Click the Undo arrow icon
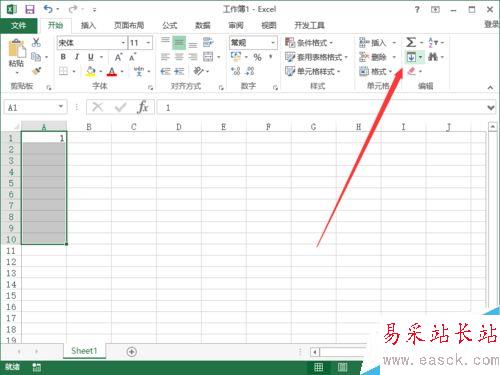The height and width of the screenshot is (375, 500). pyautogui.click(x=48, y=9)
